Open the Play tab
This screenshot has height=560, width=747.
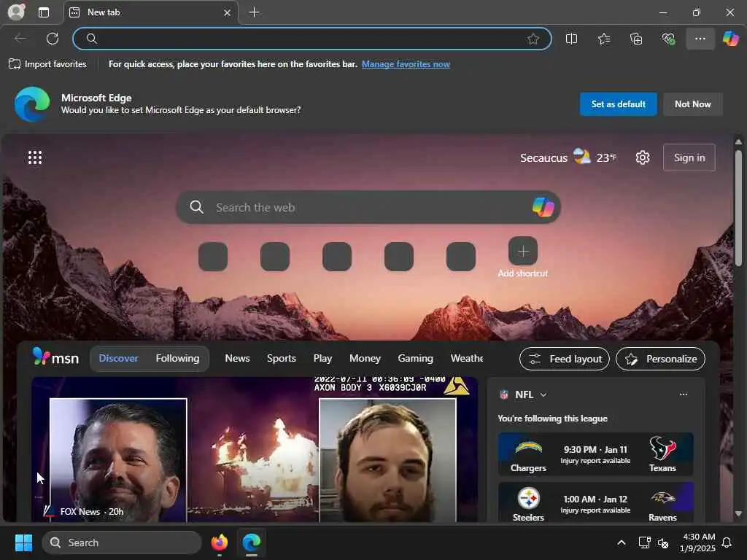click(x=322, y=358)
